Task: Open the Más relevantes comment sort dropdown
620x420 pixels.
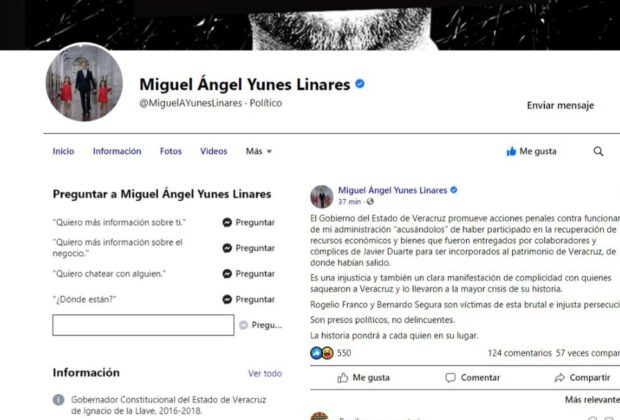Action: click(x=592, y=400)
